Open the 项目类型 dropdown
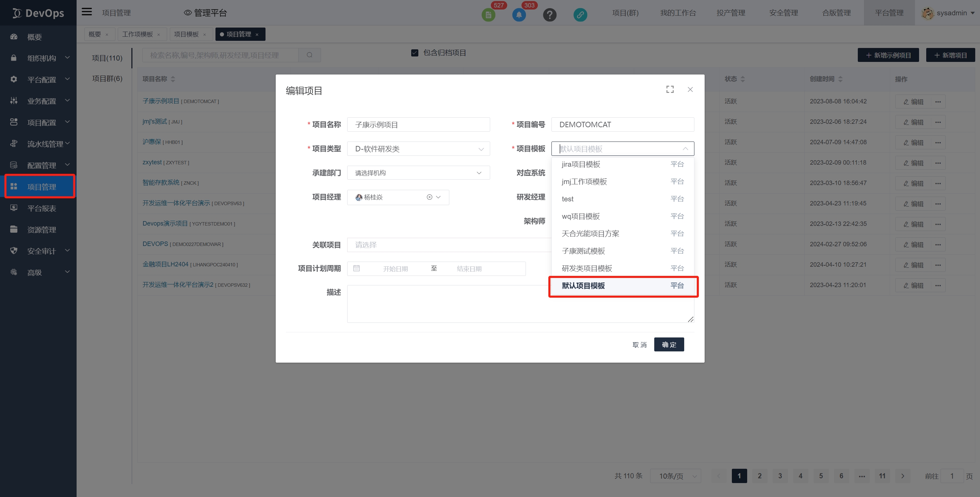Image resolution: width=980 pixels, height=497 pixels. coord(418,149)
